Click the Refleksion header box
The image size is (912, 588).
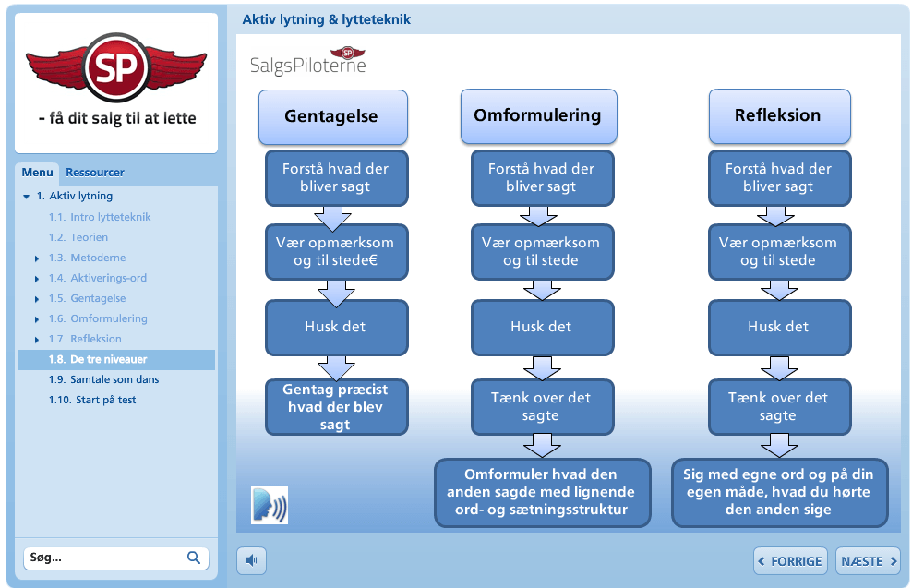pos(779,116)
